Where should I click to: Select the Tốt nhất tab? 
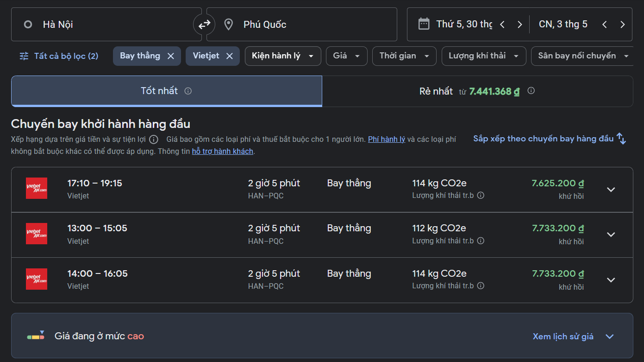166,91
